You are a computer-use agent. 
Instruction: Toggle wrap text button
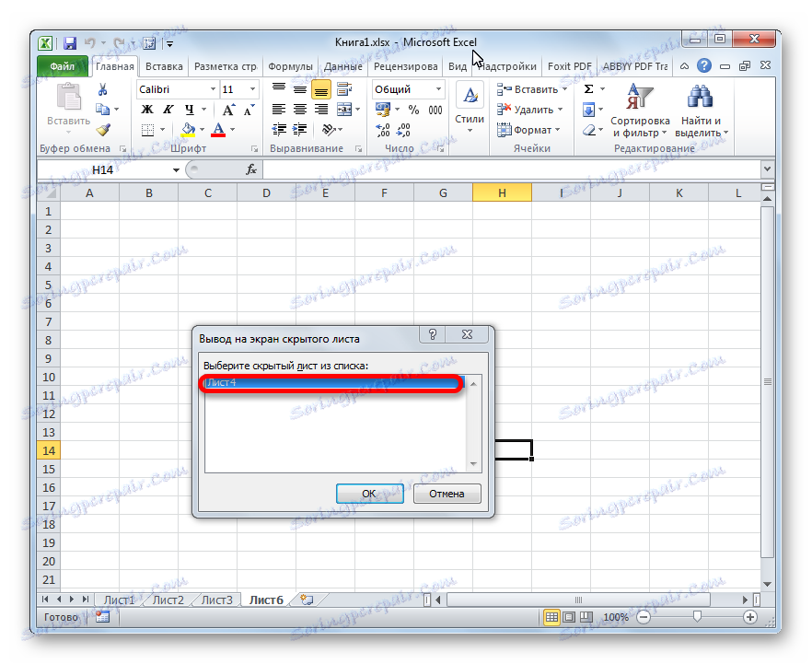tap(344, 89)
